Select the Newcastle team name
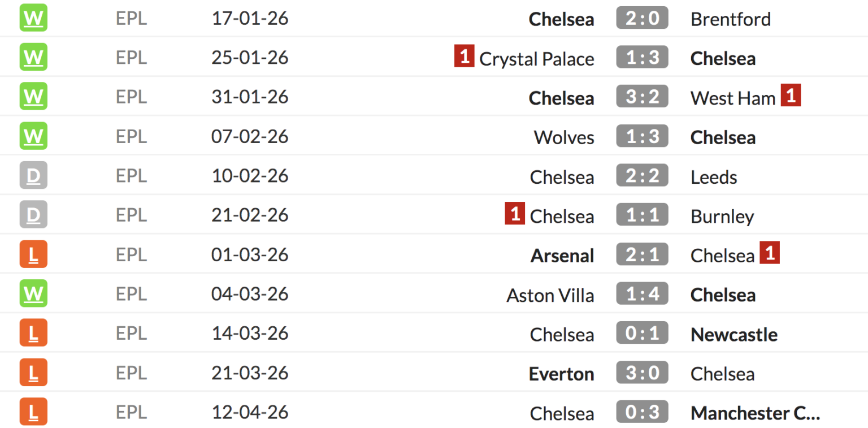Image resolution: width=868 pixels, height=428 pixels. (x=734, y=334)
